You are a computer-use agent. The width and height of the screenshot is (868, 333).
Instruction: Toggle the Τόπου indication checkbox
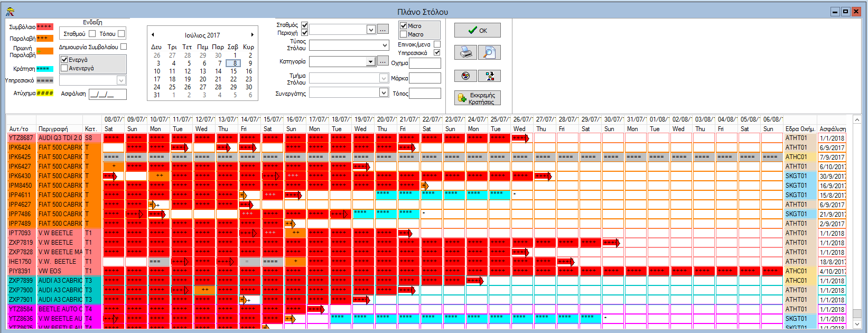[x=121, y=34]
